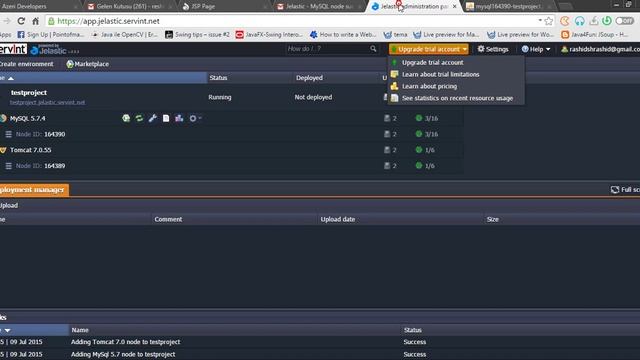Screen dimensions: 640x360
Task: Click disk icon on MySQL 5.7.4 row
Action: pyautogui.click(x=387, y=118)
